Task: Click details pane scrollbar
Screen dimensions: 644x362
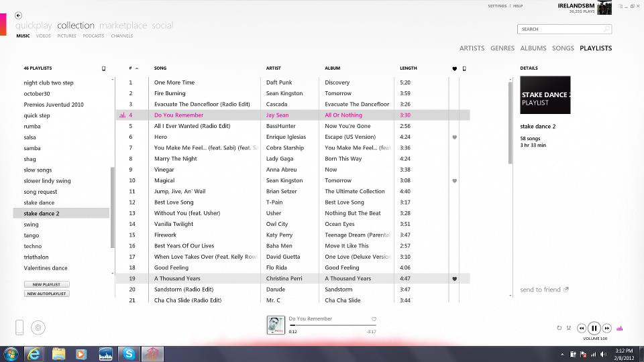Action: (x=510, y=123)
